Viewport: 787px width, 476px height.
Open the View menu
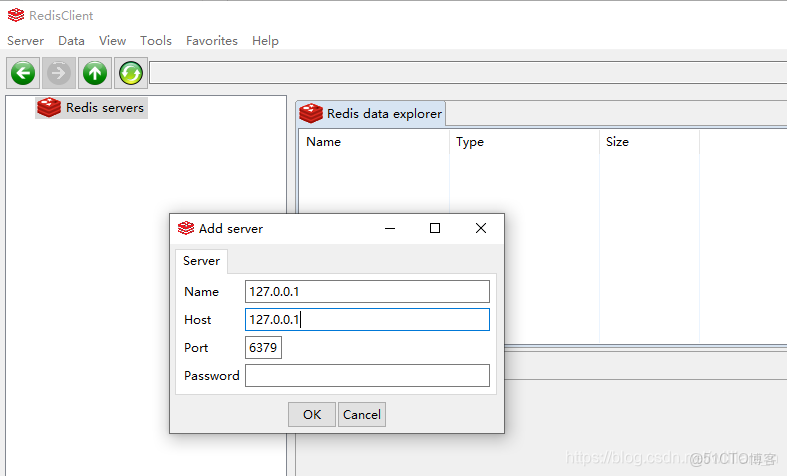click(112, 41)
